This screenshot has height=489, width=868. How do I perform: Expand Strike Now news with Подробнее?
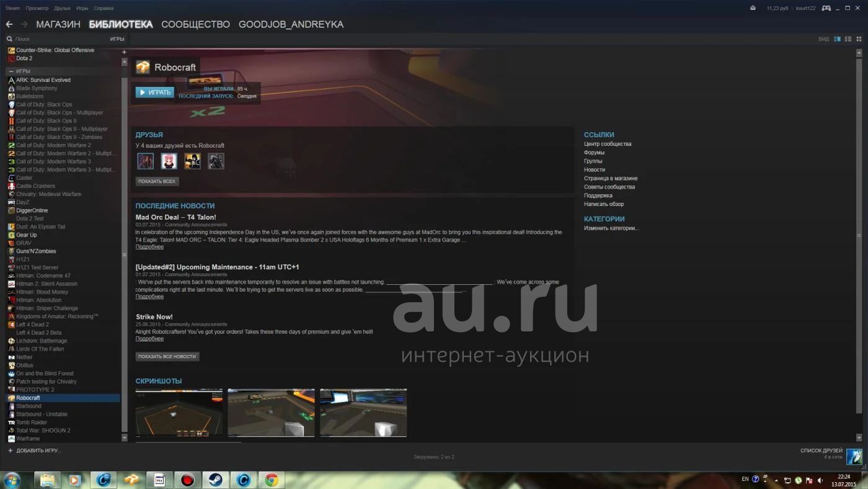(x=149, y=339)
